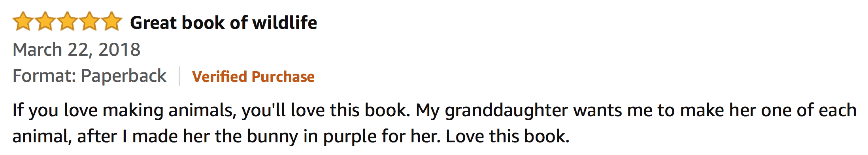Image resolution: width=868 pixels, height=155 pixels.
Task: Click the first gold rating star
Action: pyautogui.click(x=23, y=21)
